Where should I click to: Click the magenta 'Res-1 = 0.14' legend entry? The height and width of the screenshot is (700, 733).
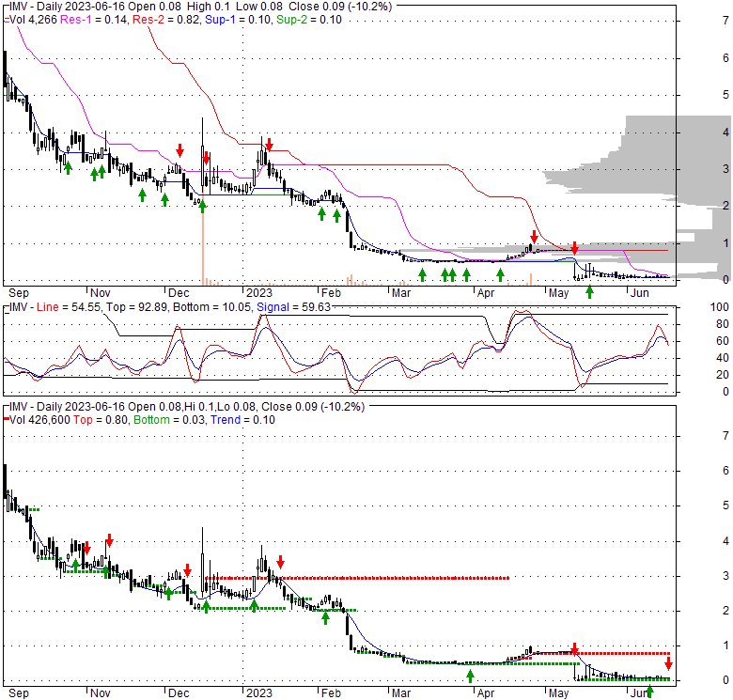[x=93, y=20]
